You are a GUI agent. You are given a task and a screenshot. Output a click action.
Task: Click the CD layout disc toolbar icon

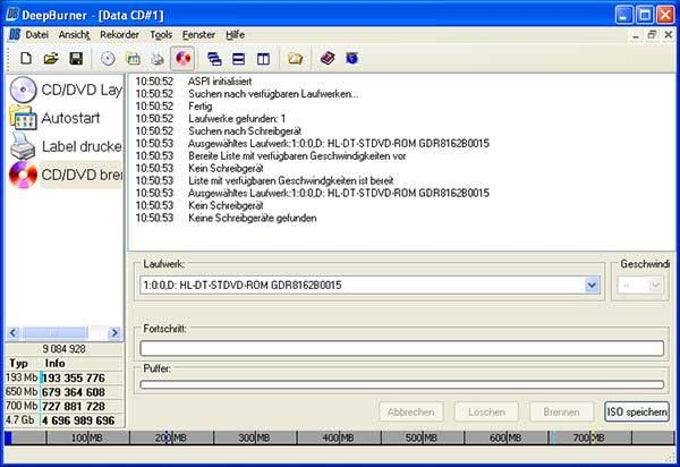[108, 58]
